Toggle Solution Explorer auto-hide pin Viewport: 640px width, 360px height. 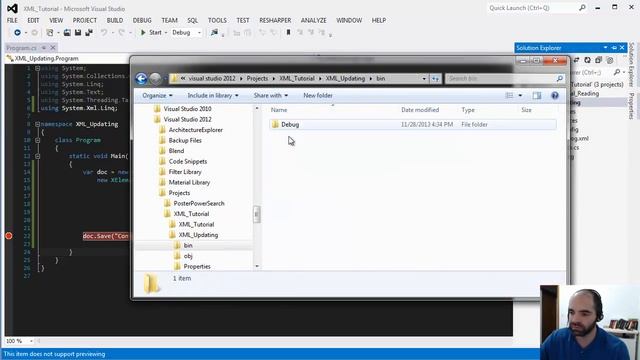[614, 48]
